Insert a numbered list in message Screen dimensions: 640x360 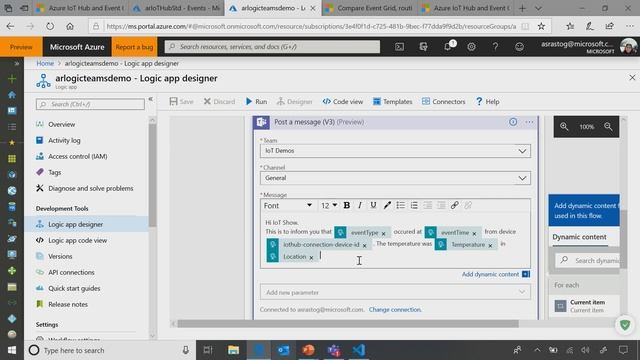(414, 205)
